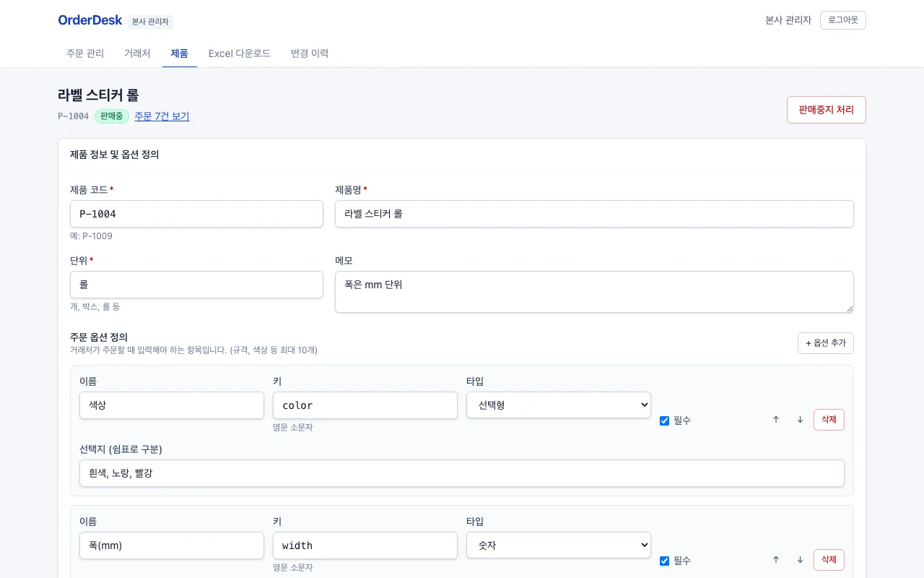Move the 색상 option up
Image resolution: width=924 pixels, height=578 pixels.
point(776,420)
